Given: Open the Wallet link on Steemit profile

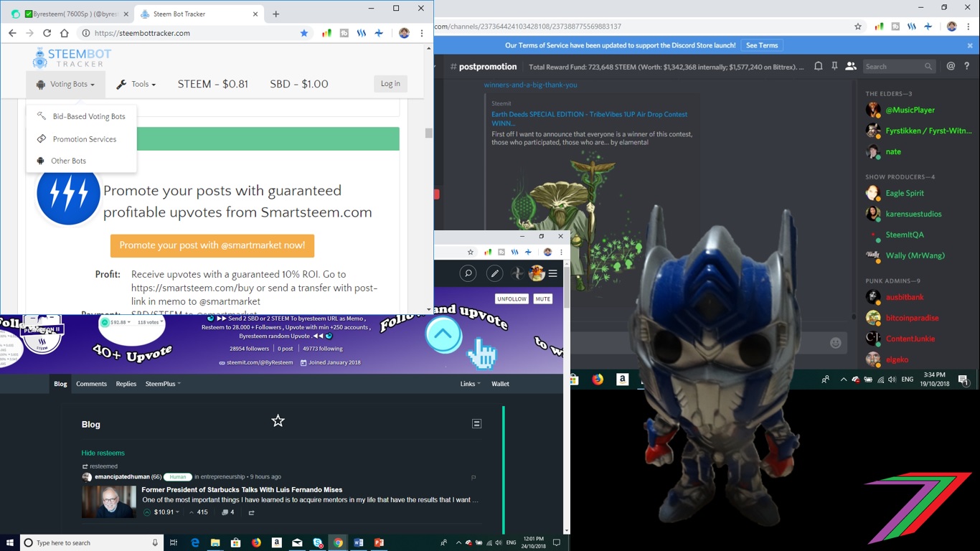Looking at the screenshot, I should pyautogui.click(x=500, y=384).
